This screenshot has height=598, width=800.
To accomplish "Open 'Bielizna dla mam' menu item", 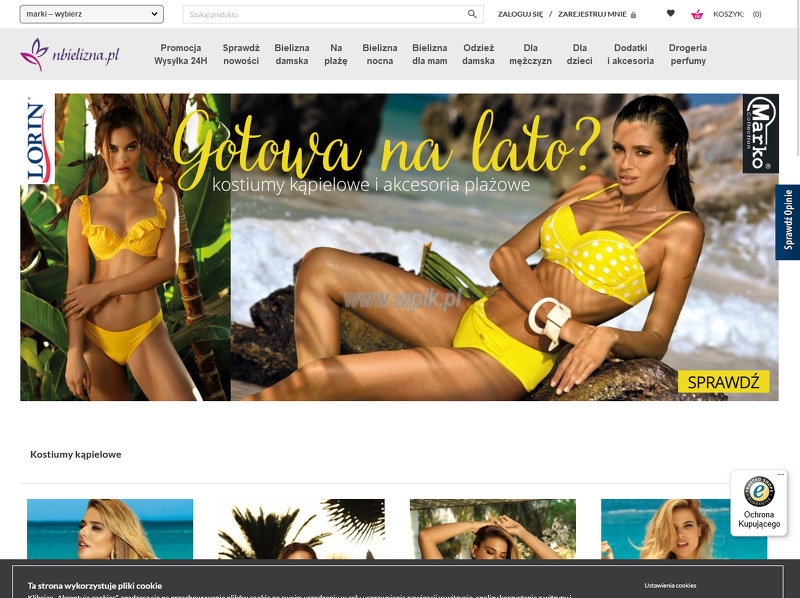I will (430, 54).
